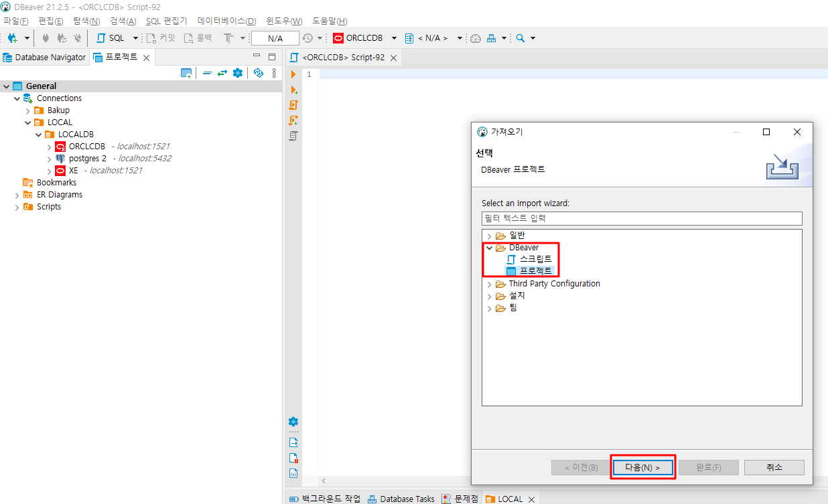Switch to the 문제점 tab

460,499
